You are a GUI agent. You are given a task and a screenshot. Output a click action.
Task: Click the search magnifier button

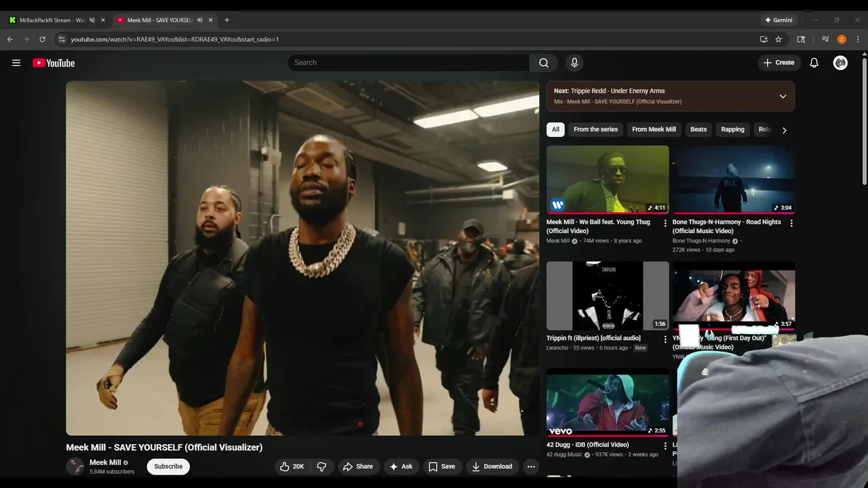(544, 62)
